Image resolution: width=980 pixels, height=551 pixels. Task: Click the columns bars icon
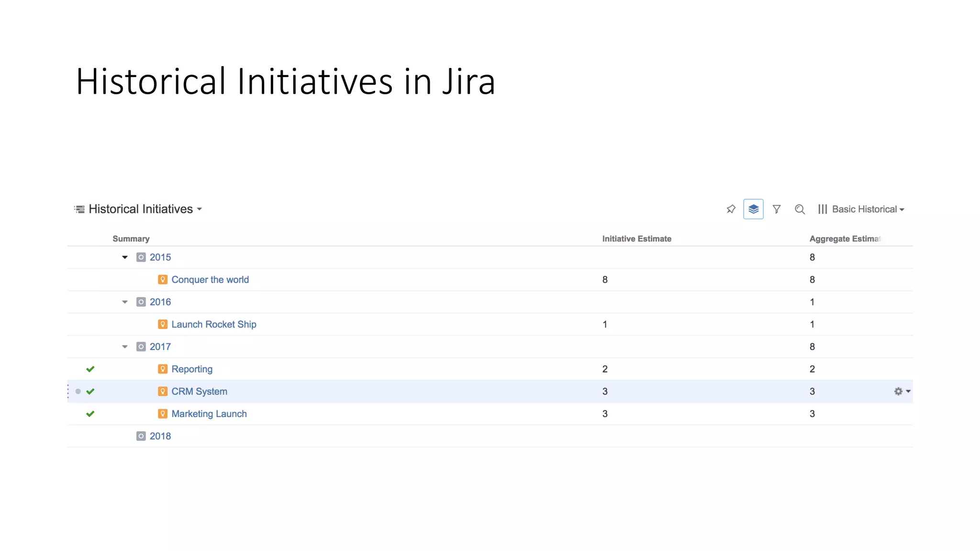click(x=823, y=209)
